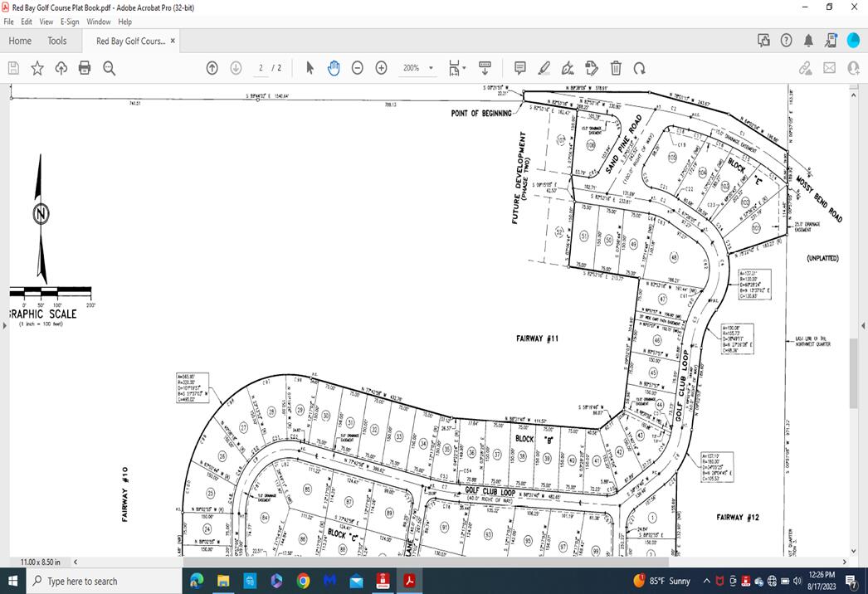The image size is (868, 594).
Task: Open the Help question mark icon
Action: click(786, 41)
